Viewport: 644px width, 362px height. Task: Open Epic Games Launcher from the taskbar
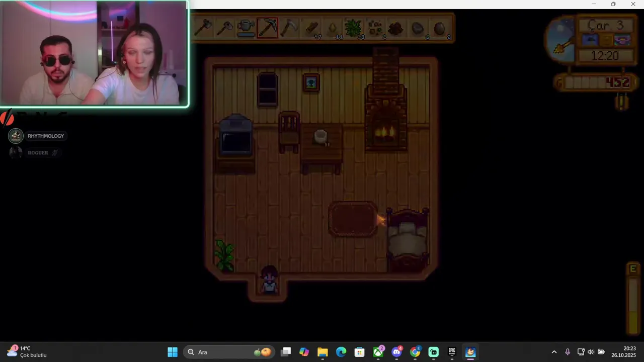click(x=452, y=352)
